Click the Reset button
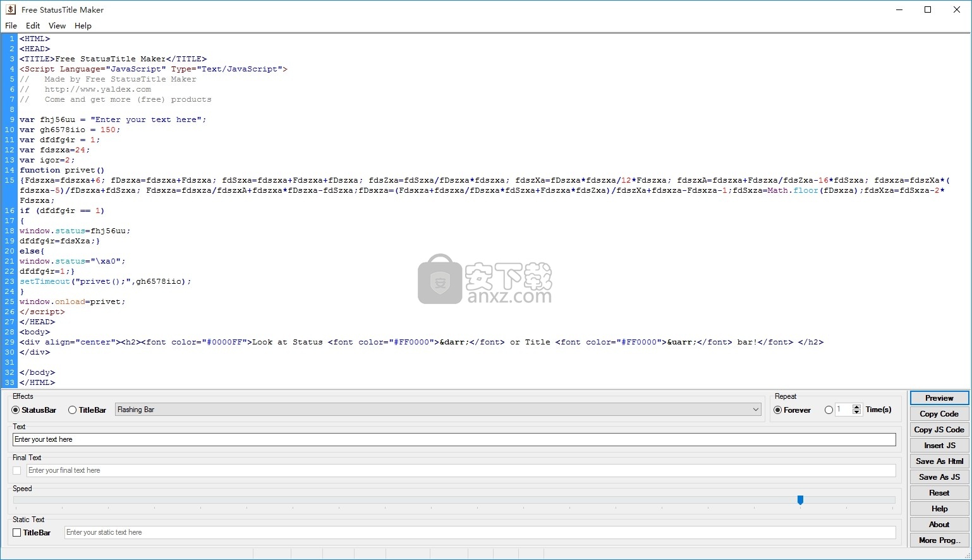Image resolution: width=972 pixels, height=560 pixels. 939,493
